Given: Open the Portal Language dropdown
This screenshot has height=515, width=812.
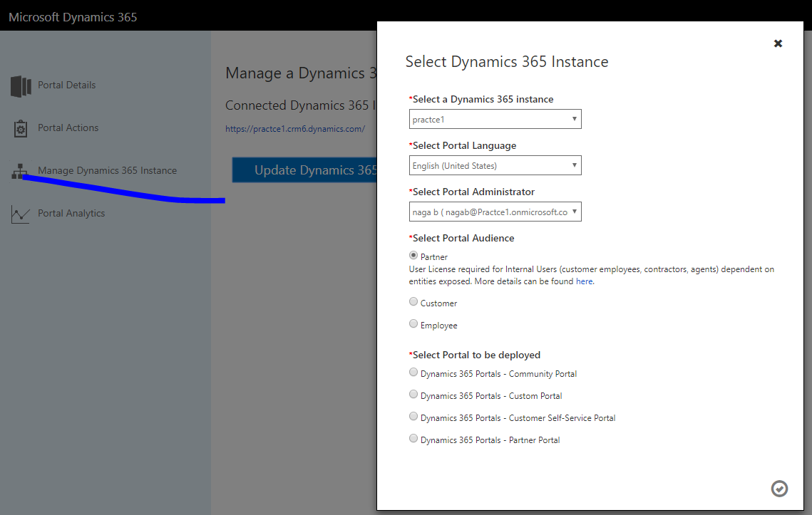Looking at the screenshot, I should pyautogui.click(x=495, y=166).
